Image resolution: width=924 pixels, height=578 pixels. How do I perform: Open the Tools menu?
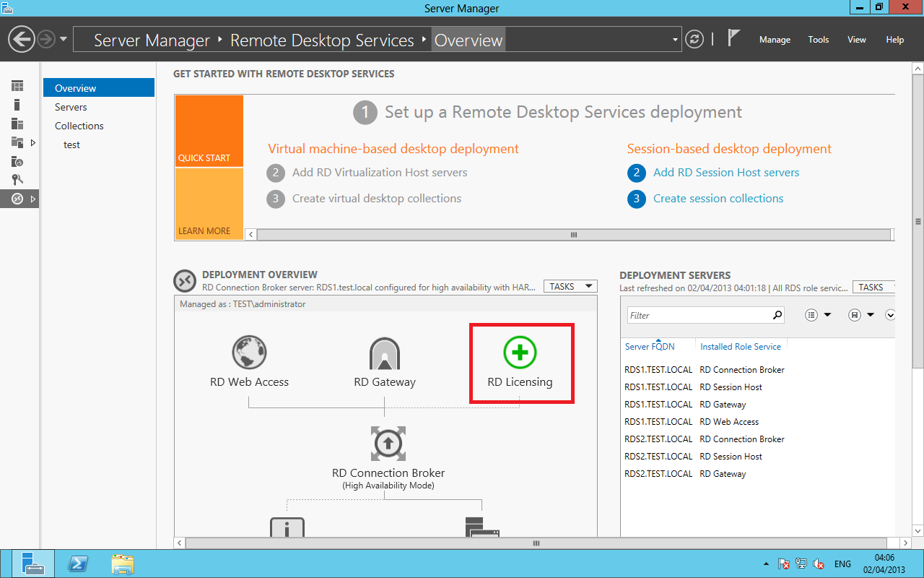tap(819, 40)
